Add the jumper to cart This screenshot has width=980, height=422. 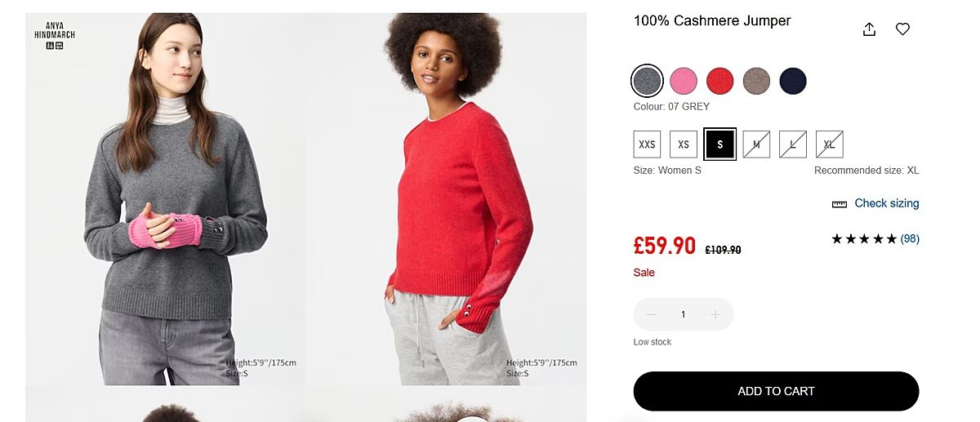point(776,391)
